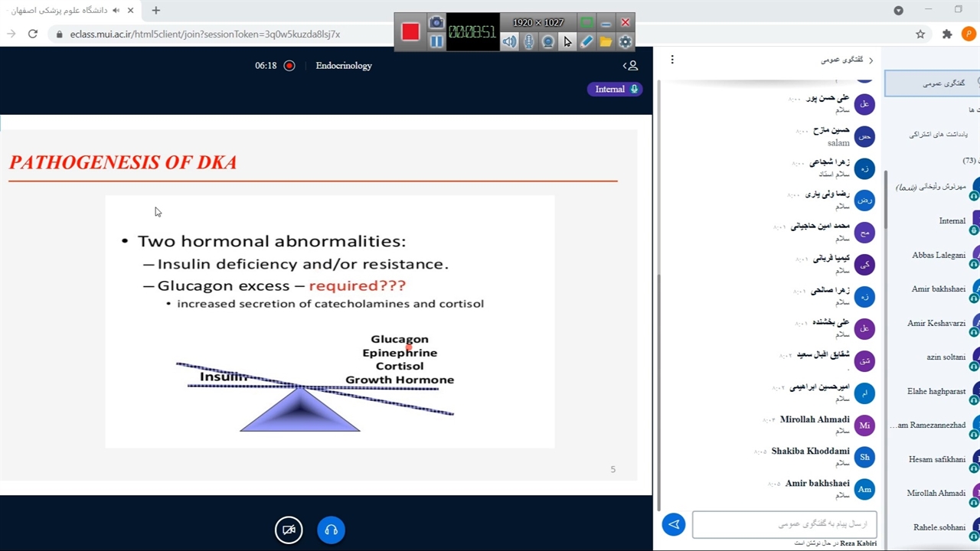
Task: Toggle the user list panel icon
Action: pos(630,66)
